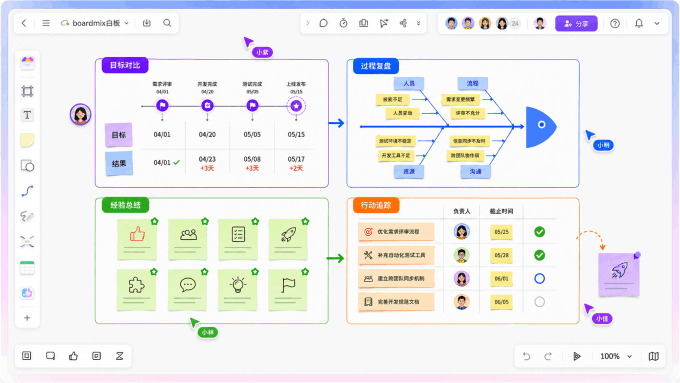Select the frame tool in left sidebar
This screenshot has width=680, height=383.
27,91
